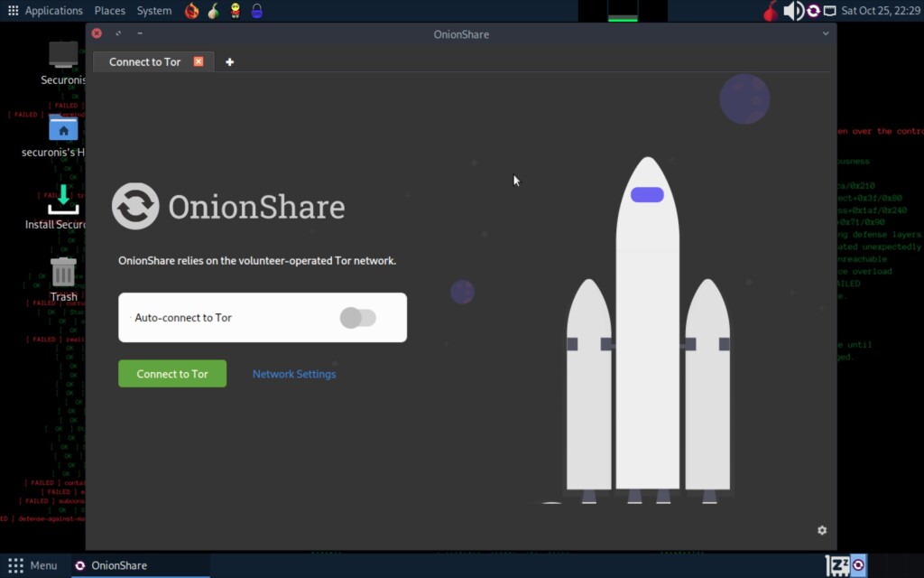Click the plus icon to add new tab
The height and width of the screenshot is (578, 924).
tap(229, 62)
